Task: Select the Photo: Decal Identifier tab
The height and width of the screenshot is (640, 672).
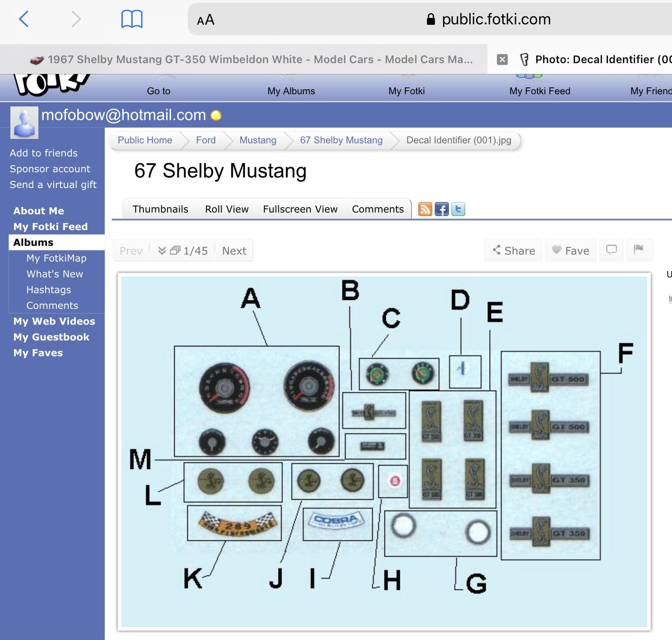Action: click(x=596, y=59)
